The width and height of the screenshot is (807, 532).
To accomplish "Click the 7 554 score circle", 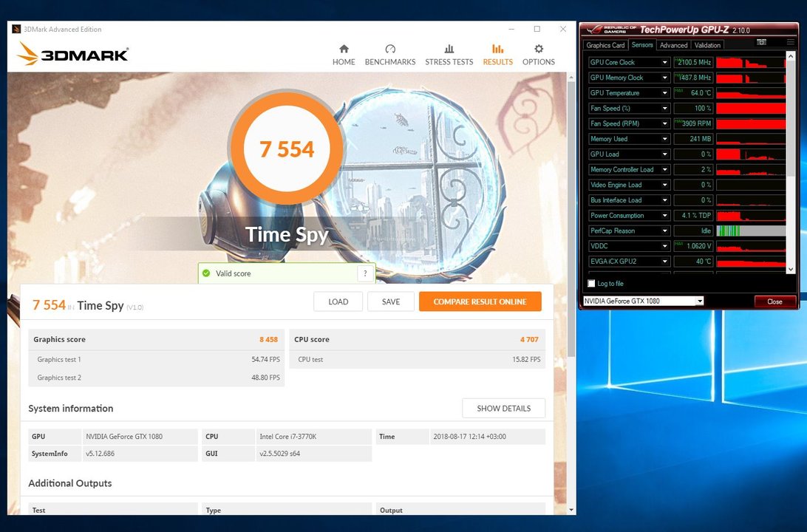I will pyautogui.click(x=287, y=149).
